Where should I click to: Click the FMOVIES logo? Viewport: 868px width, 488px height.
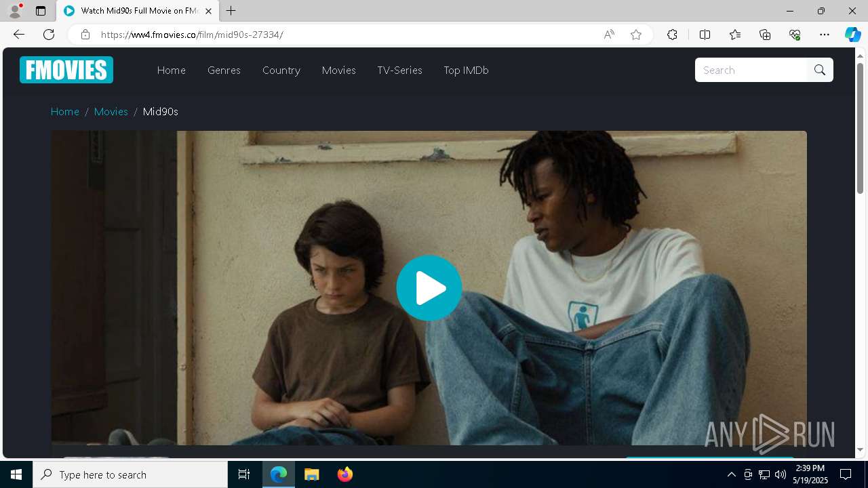click(66, 70)
